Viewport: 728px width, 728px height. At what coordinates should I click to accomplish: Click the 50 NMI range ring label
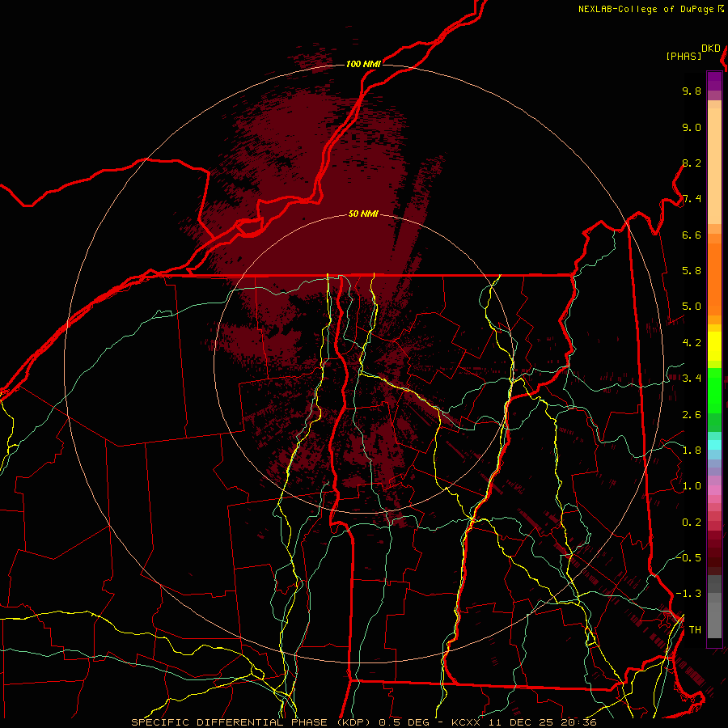click(x=363, y=214)
